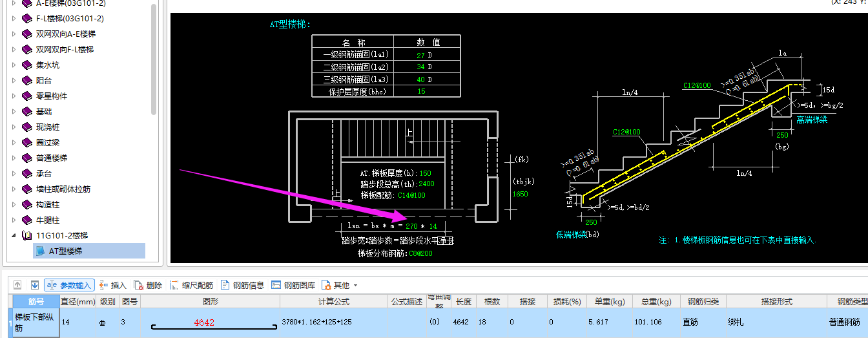Click the 直径(mm) column header
The width and height of the screenshot is (868, 338).
(78, 302)
